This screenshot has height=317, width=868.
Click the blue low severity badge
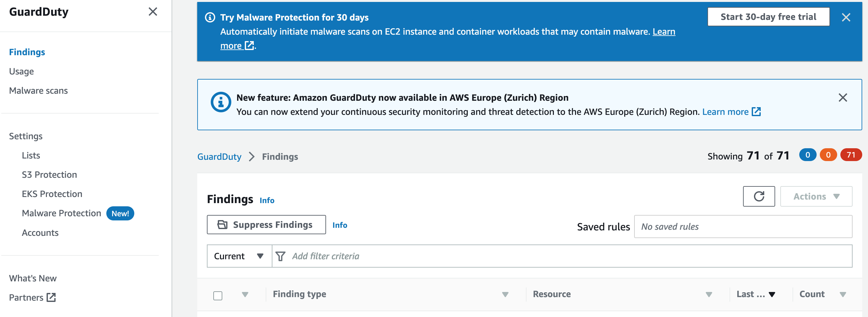[807, 155]
